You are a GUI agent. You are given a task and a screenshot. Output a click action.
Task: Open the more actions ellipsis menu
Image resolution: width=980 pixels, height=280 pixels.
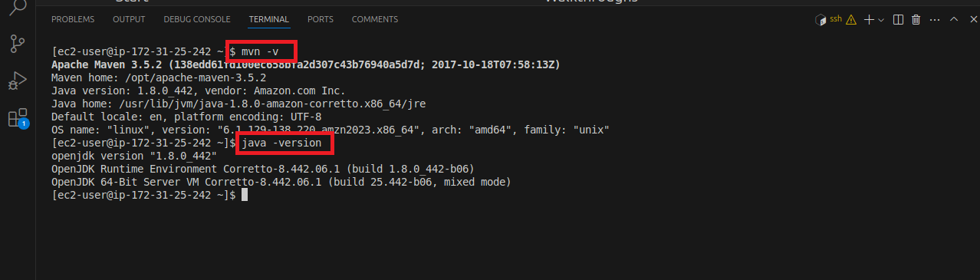pyautogui.click(x=934, y=19)
